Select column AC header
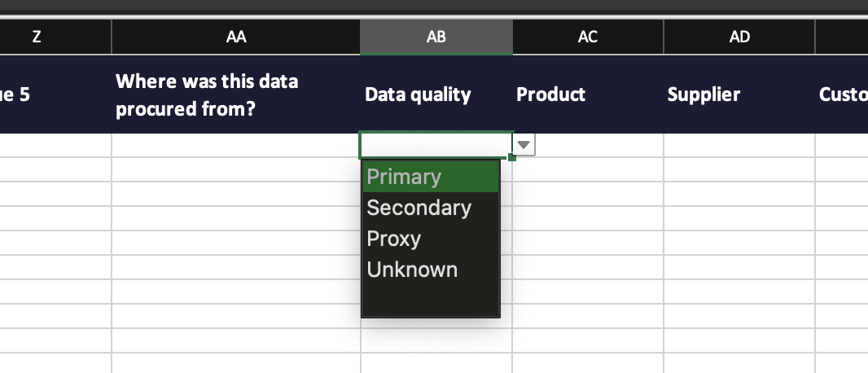 (587, 37)
